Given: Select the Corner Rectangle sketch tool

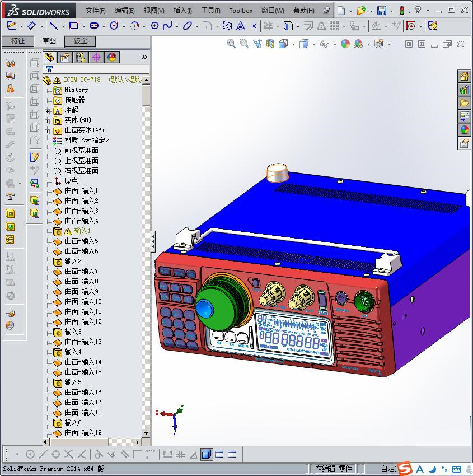Looking at the screenshot, I should pyautogui.click(x=74, y=26).
